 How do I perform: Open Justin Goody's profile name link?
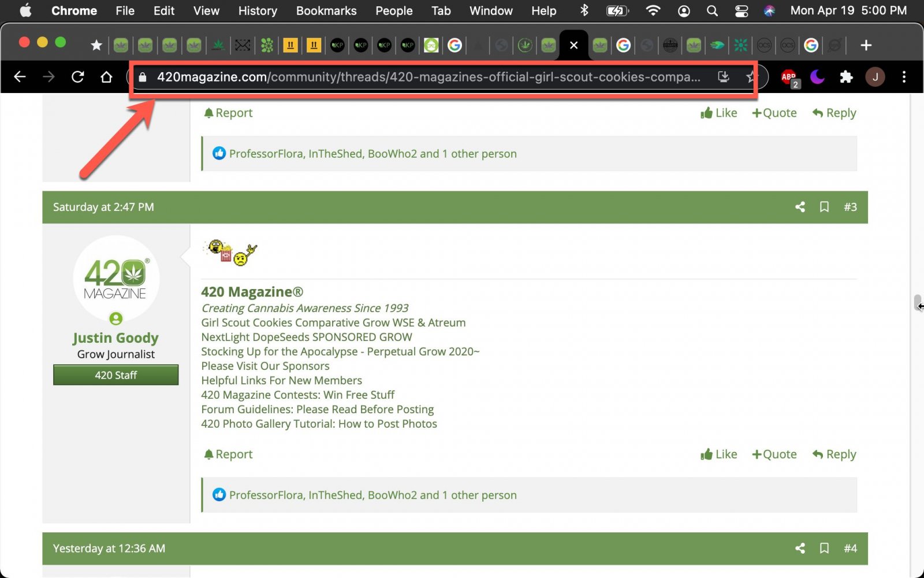click(x=115, y=338)
